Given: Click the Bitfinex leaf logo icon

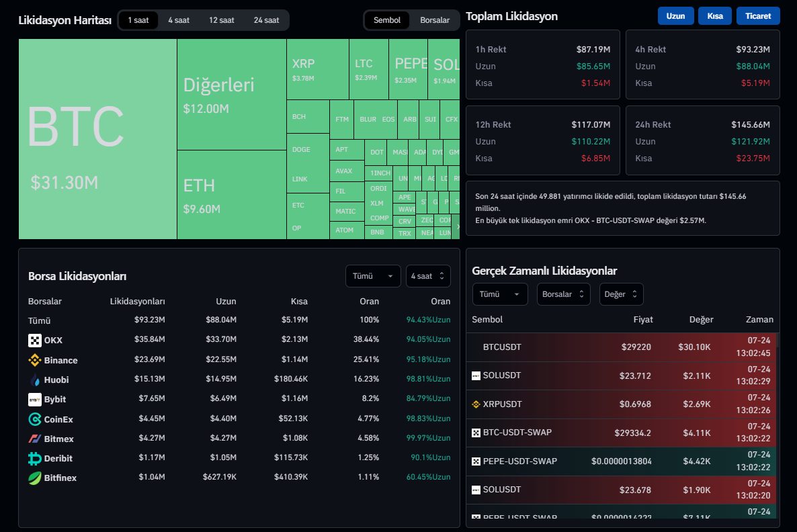Looking at the screenshot, I should coord(35,478).
